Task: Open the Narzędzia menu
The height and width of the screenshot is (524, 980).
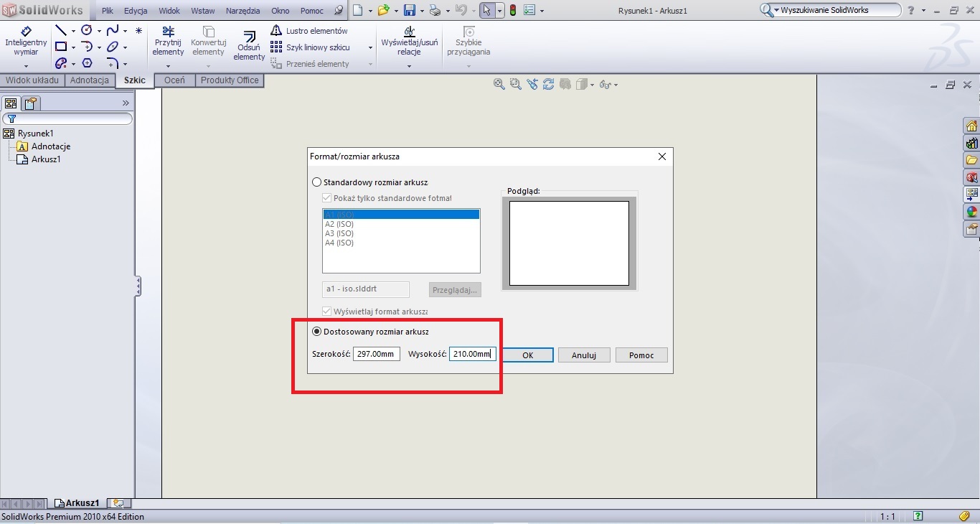Action: click(x=242, y=11)
